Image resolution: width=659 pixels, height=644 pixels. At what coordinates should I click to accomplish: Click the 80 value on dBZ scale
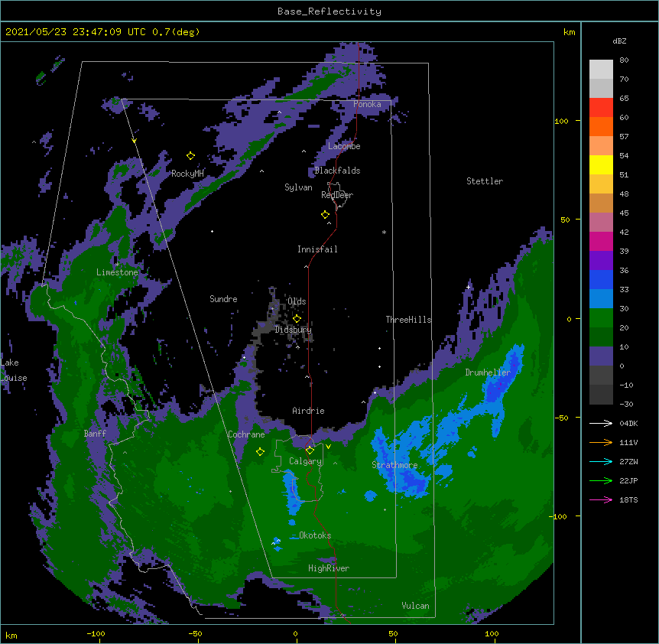(624, 60)
